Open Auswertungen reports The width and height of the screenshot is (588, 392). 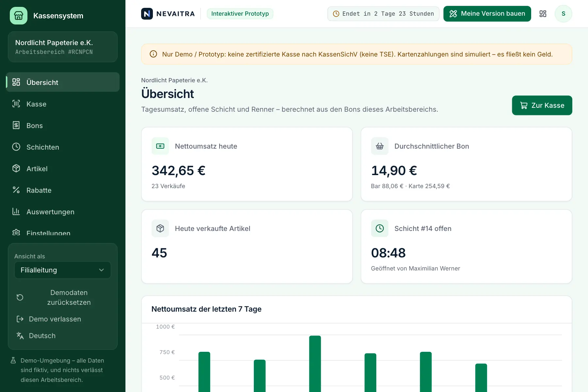[x=63, y=212]
